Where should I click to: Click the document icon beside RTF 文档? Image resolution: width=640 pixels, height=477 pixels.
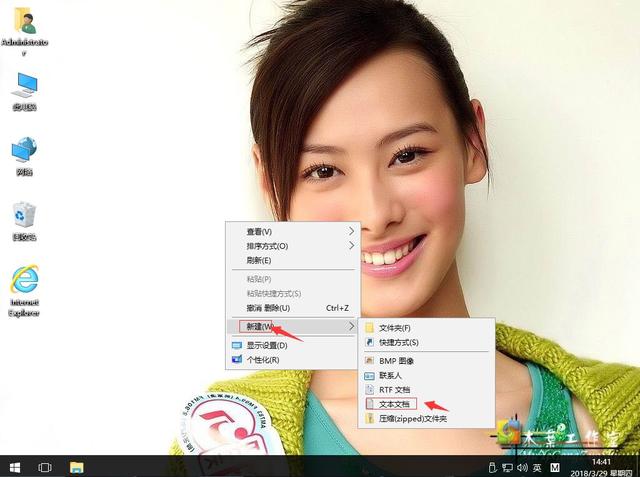click(369, 390)
